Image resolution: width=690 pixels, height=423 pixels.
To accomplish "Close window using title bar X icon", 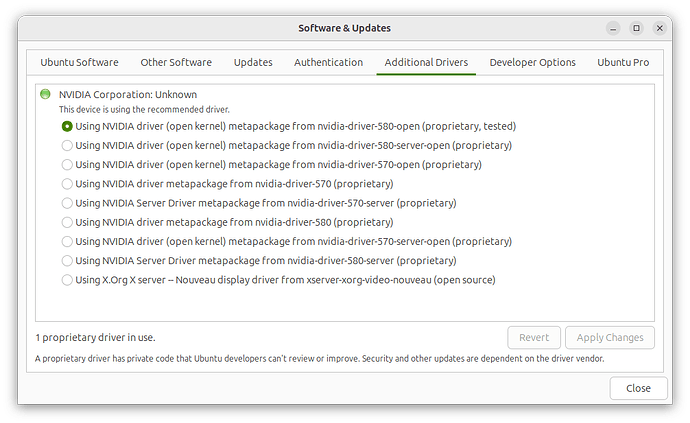I will click(x=660, y=28).
